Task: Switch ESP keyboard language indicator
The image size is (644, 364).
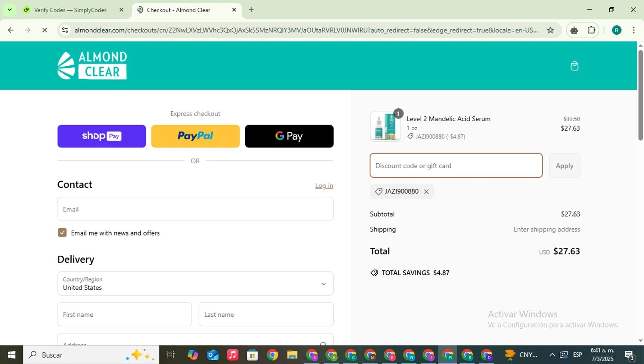Action: (577, 355)
